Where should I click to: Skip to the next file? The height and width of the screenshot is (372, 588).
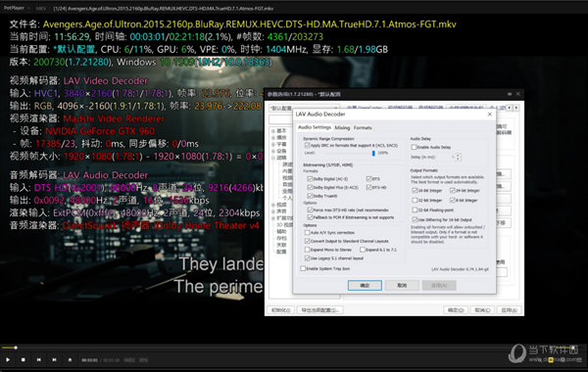(x=54, y=359)
